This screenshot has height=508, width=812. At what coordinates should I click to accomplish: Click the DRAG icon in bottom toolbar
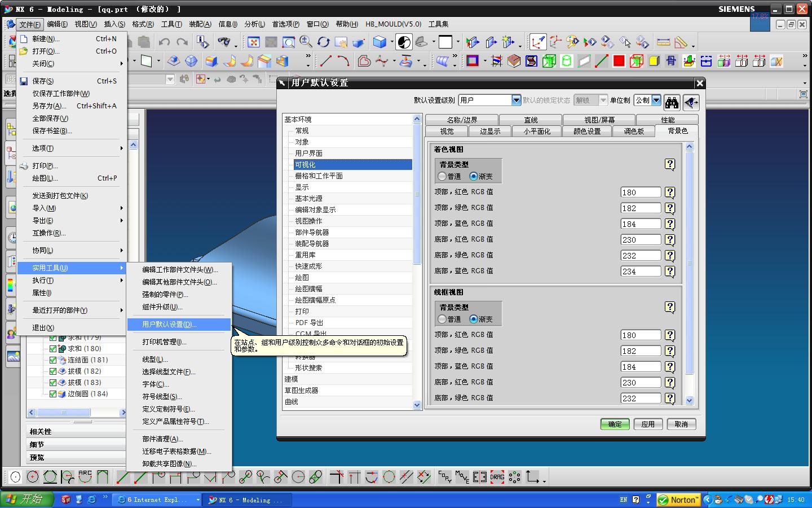497,477
